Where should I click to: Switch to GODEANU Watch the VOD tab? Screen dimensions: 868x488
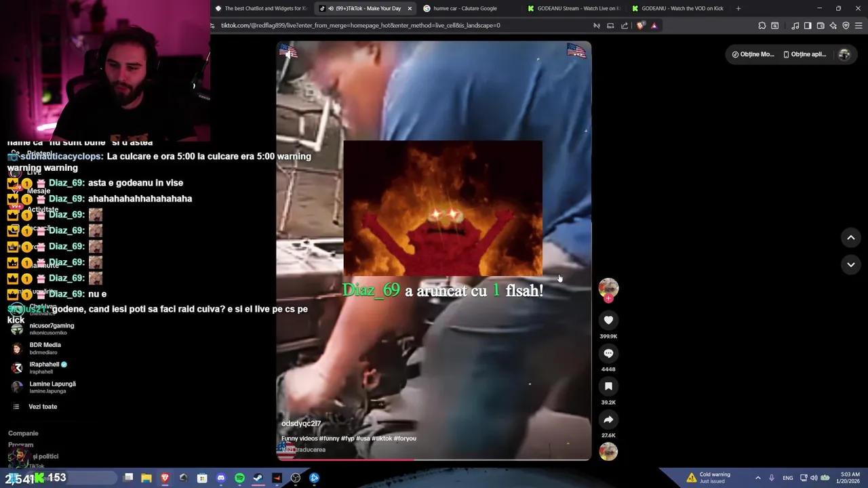679,8
